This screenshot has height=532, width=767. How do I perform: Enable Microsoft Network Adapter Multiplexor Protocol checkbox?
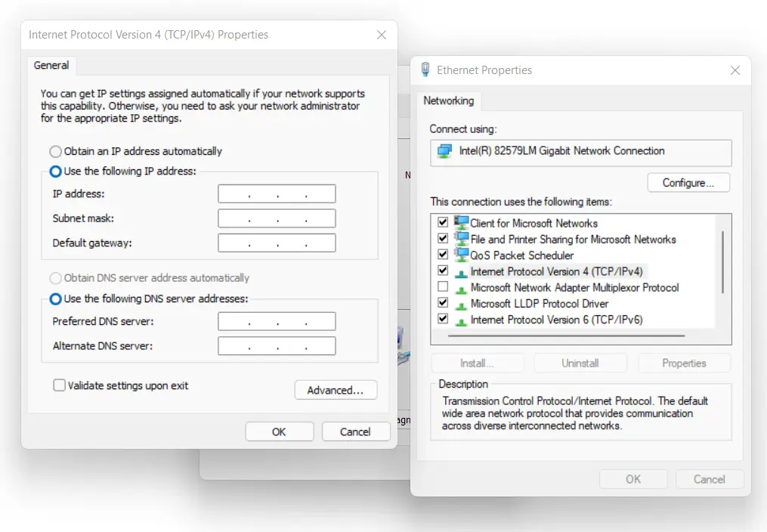(x=443, y=286)
